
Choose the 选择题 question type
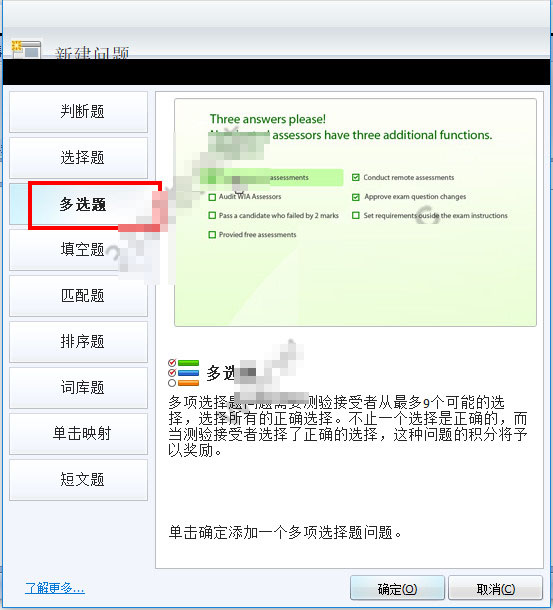tap(78, 158)
